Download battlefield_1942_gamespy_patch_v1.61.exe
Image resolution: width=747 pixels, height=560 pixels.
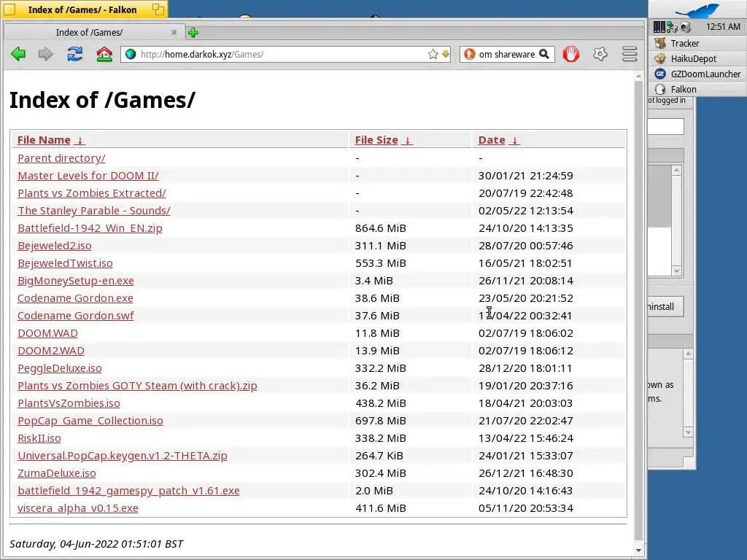pyautogui.click(x=128, y=491)
